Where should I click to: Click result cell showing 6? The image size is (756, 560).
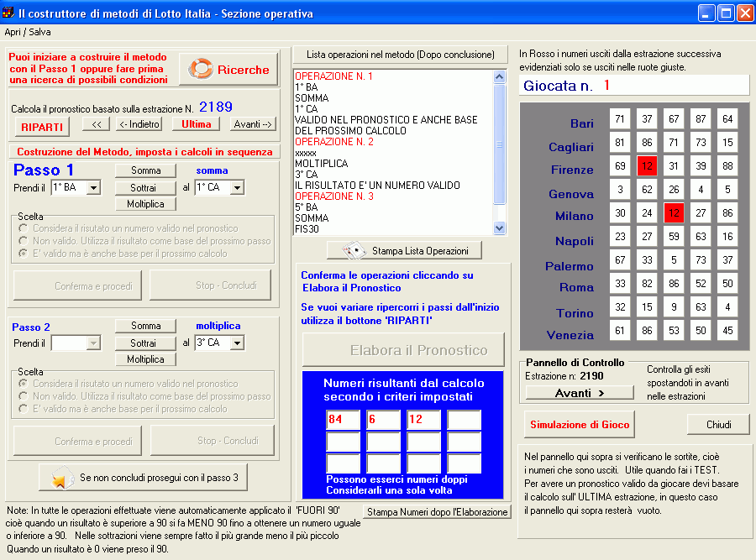pyautogui.click(x=383, y=419)
